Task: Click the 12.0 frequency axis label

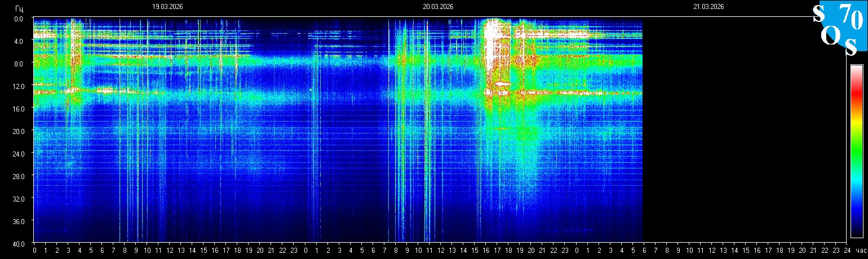Action: pos(18,86)
